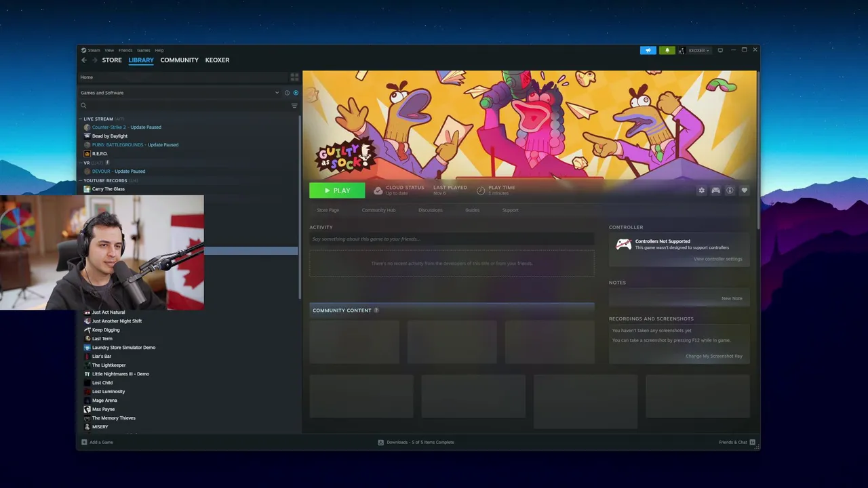Open the View menu

click(109, 50)
